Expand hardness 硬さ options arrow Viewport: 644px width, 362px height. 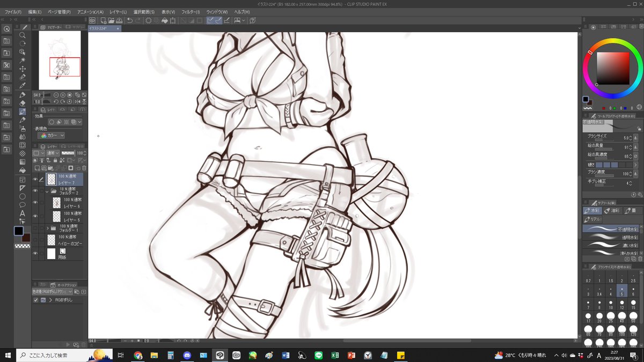(635, 165)
